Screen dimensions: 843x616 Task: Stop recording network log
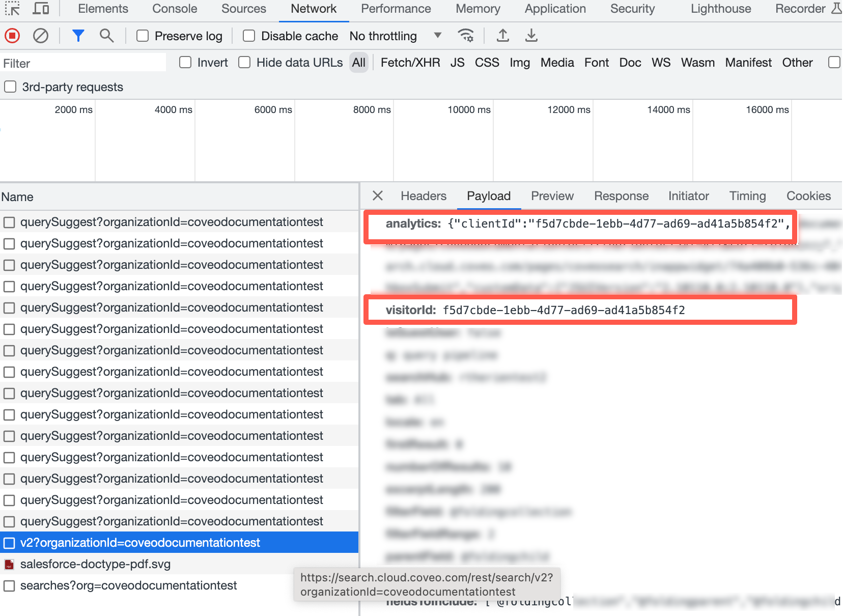click(x=12, y=36)
